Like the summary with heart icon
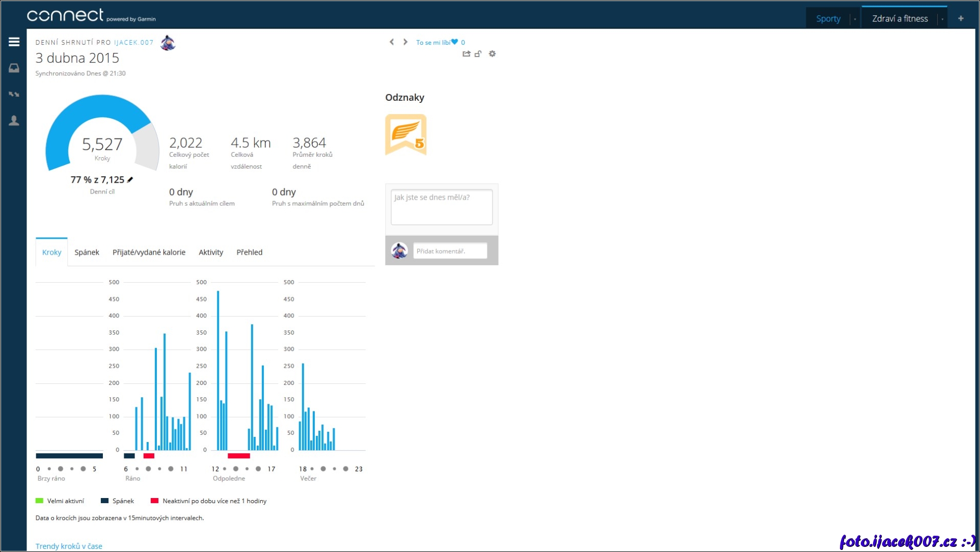This screenshot has height=552, width=980. (454, 42)
